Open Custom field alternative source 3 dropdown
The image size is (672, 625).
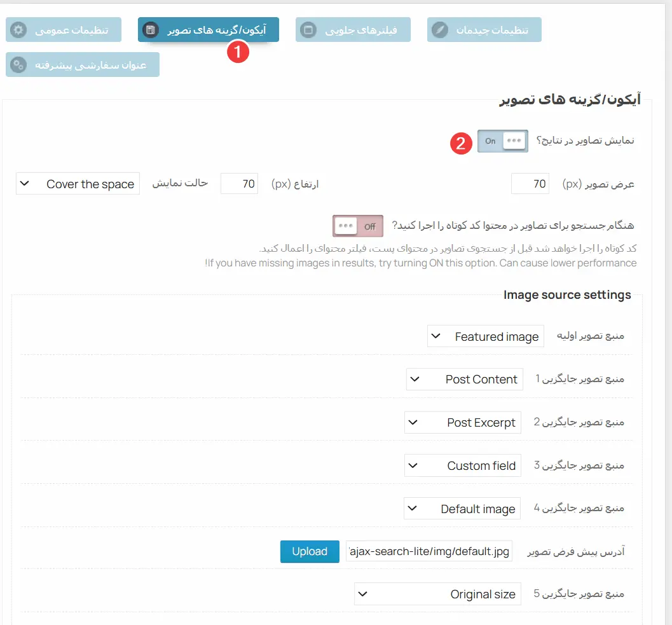tap(463, 465)
